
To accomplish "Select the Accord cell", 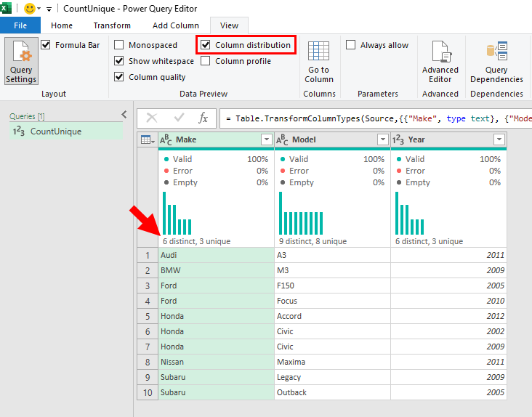I will [333, 316].
